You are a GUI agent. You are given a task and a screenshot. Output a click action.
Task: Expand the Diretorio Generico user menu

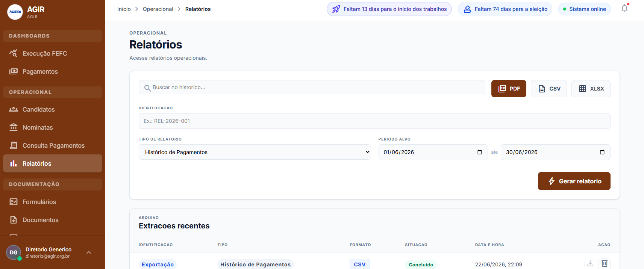(x=89, y=252)
